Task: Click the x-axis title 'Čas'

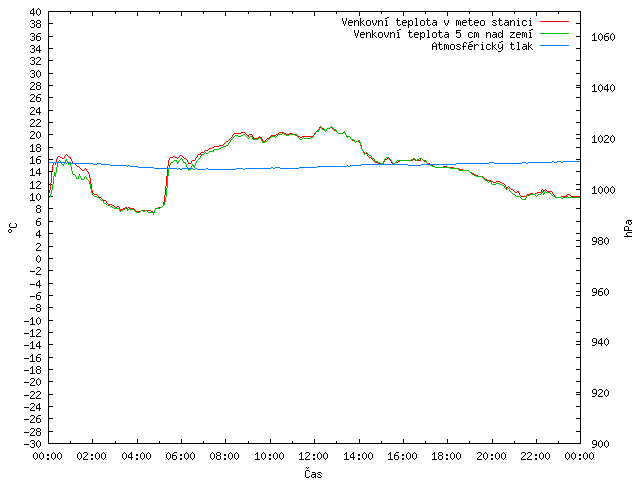Action: (x=313, y=473)
